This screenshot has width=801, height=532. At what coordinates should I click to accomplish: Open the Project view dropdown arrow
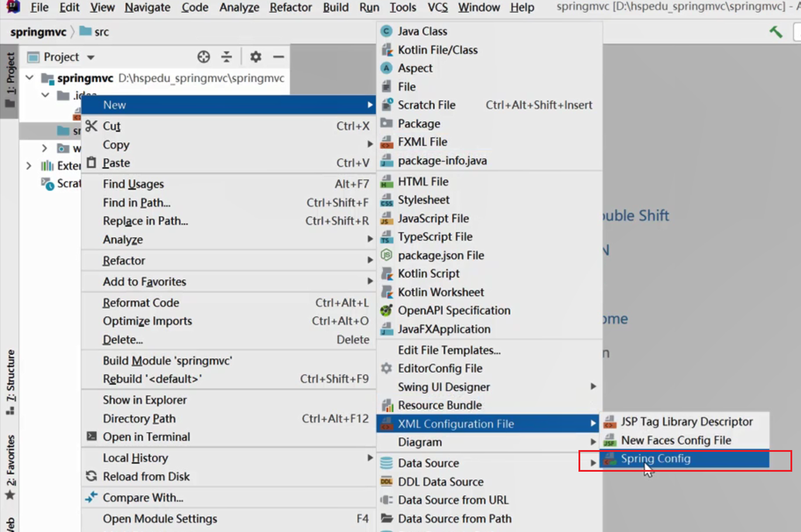pyautogui.click(x=91, y=57)
